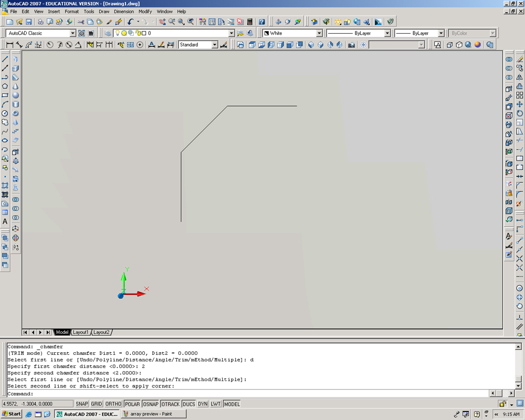Activate the Move command icon
This screenshot has width=525, height=420.
tap(519, 104)
